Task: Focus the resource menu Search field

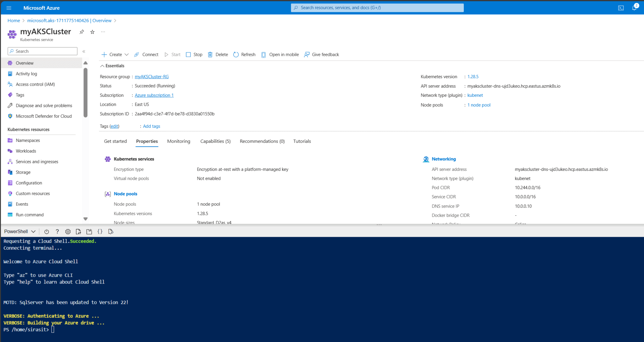Action: [x=42, y=51]
